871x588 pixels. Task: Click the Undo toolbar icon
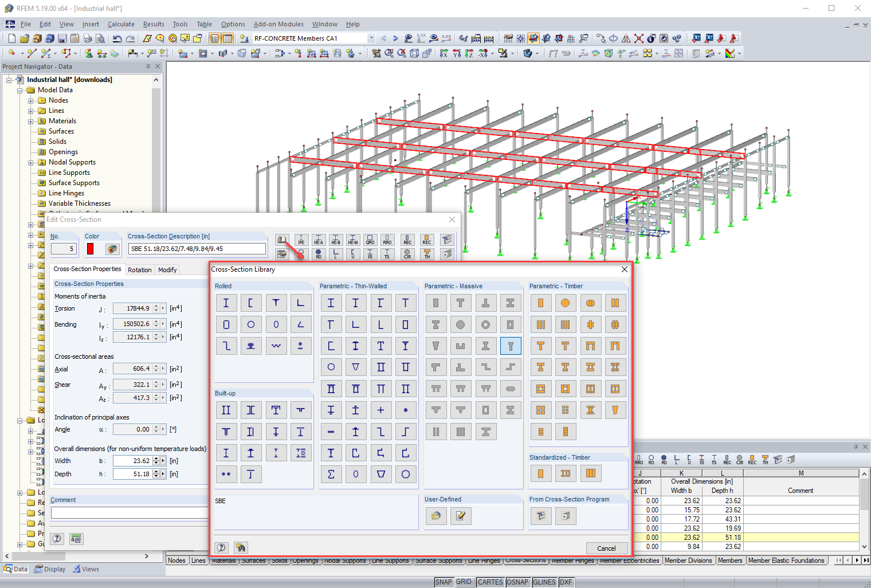[117, 38]
